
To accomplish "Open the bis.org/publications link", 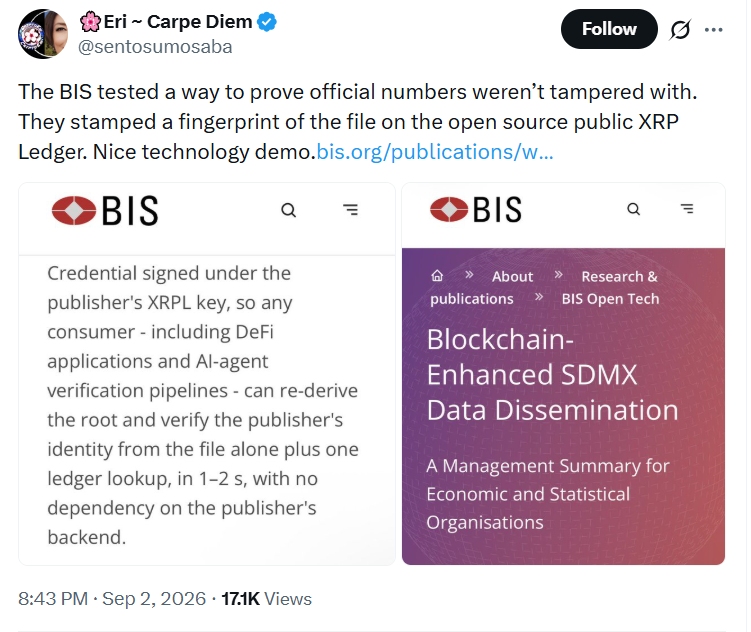I will 435,152.
